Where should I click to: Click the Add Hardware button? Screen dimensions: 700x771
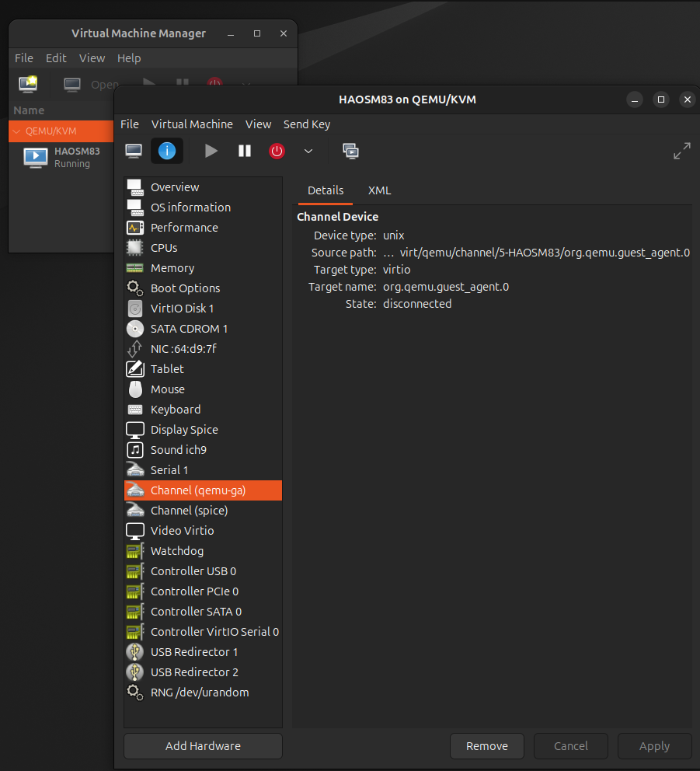[x=203, y=746]
